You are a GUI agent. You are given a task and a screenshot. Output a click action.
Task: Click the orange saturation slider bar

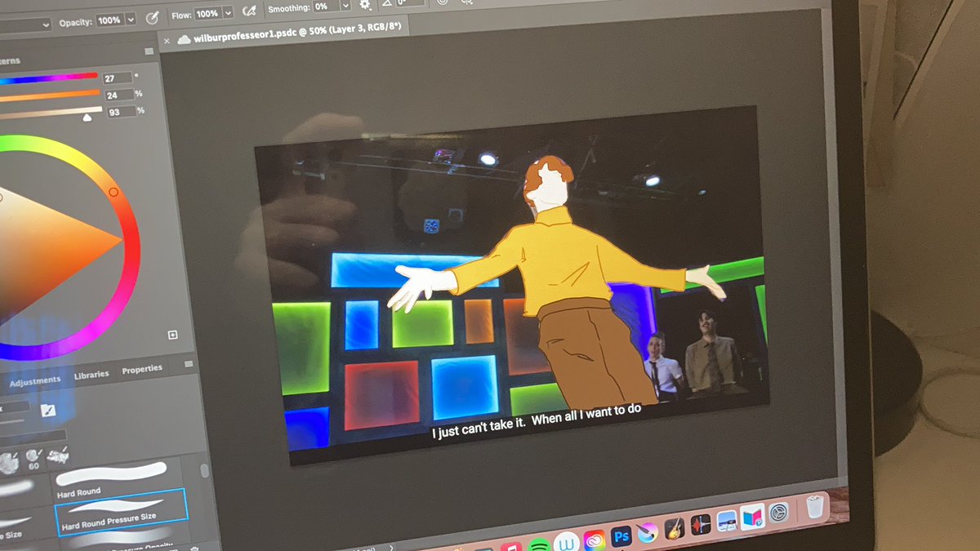49,97
